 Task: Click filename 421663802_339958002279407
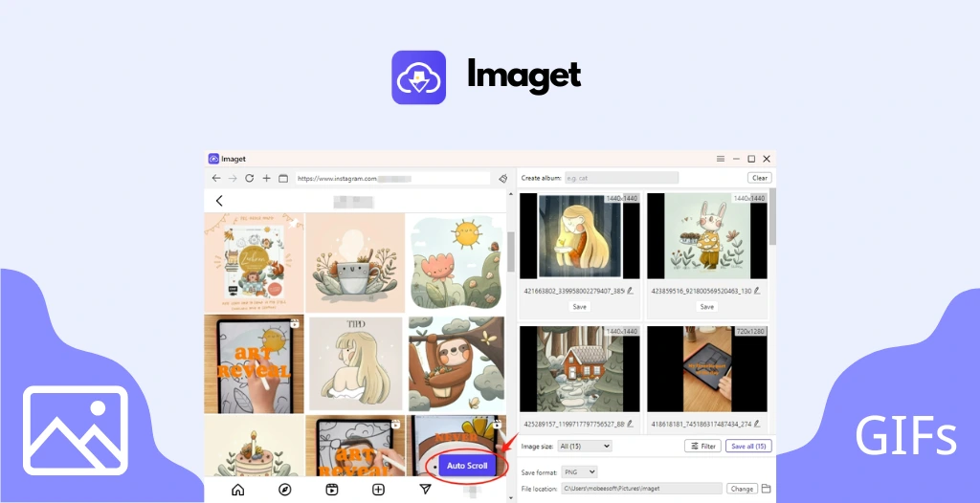(574, 291)
